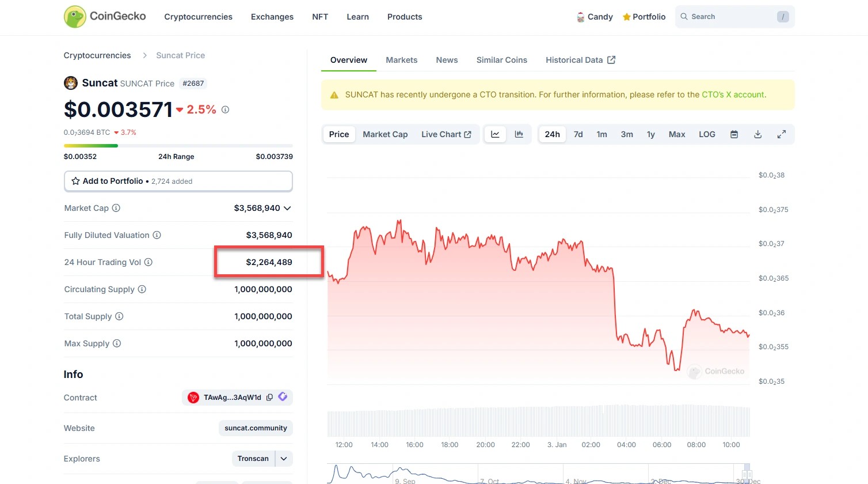This screenshot has width=868, height=484.
Task: Expand the chart to fullscreen
Action: [x=781, y=134]
